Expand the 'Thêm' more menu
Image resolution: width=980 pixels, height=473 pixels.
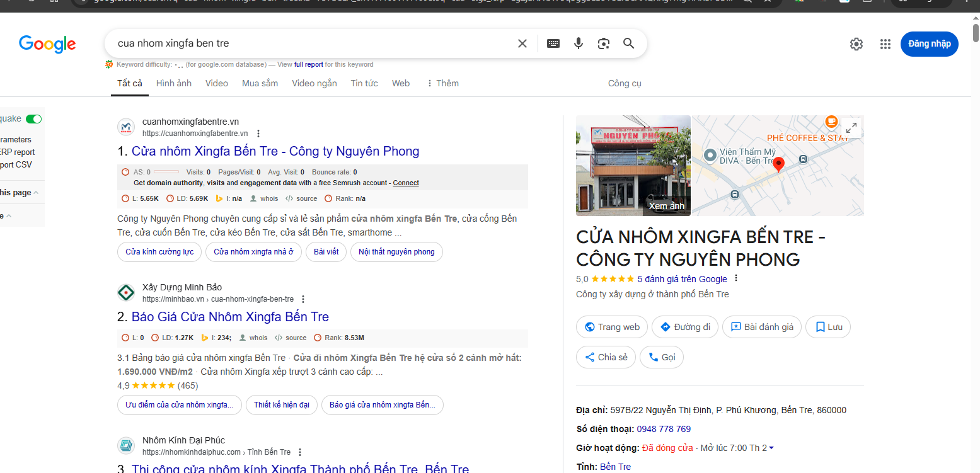pos(442,83)
